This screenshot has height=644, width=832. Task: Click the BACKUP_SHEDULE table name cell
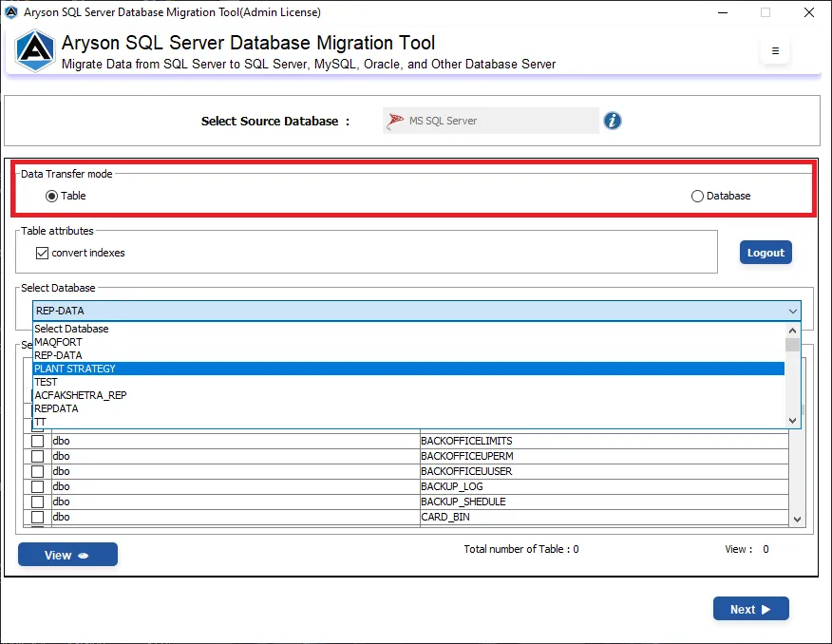coord(604,502)
